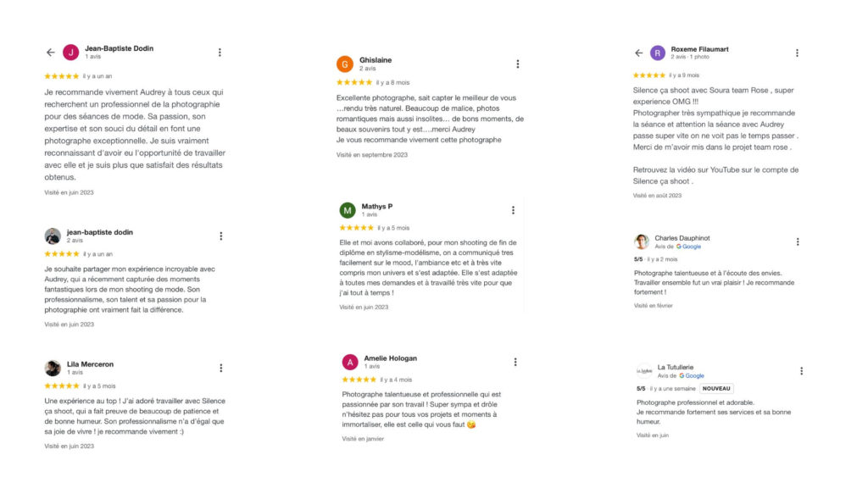Screen dimensions: 868x488
Task: Open the three-dot menu for Ghislaine's review
Action: [x=518, y=64]
